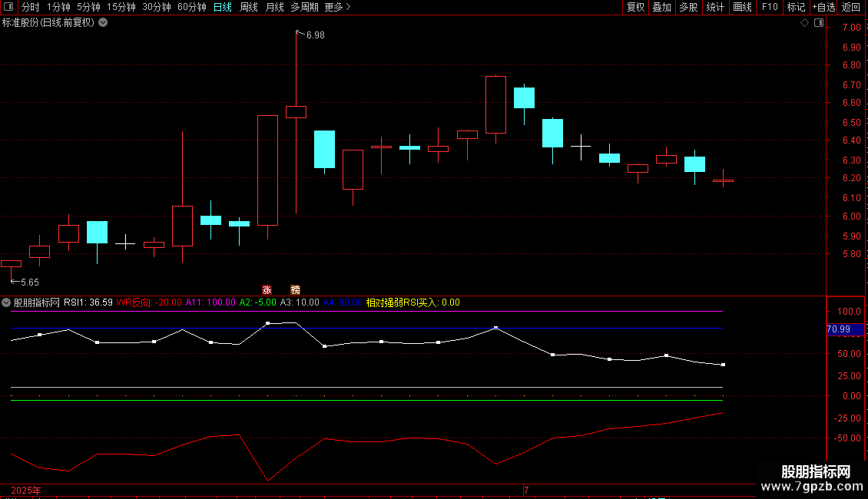The height and width of the screenshot is (499, 868).
Task: Select the 5分钟 timeframe
Action: tap(88, 7)
